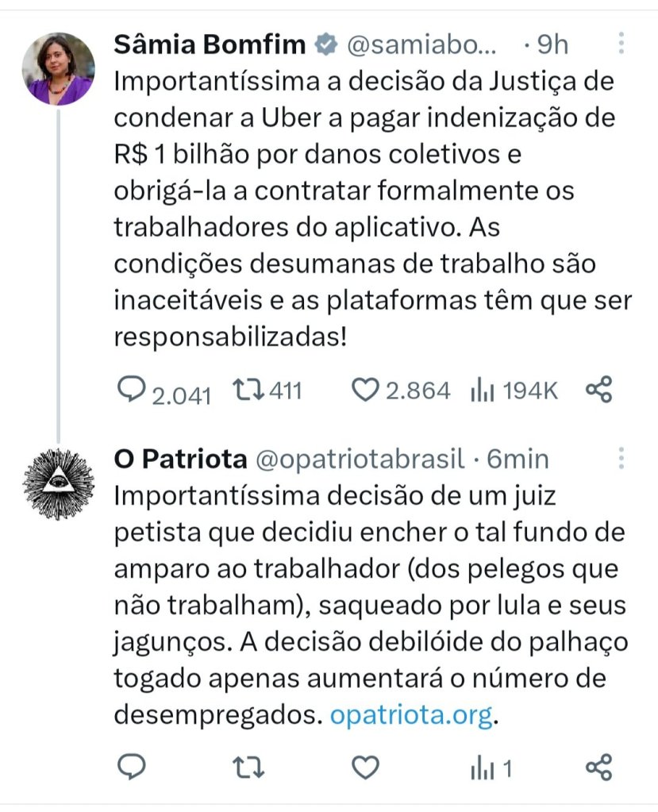Screen dimensions: 658x812
Task: Share Sâmia Bomfim's tweet
Action: (x=598, y=390)
